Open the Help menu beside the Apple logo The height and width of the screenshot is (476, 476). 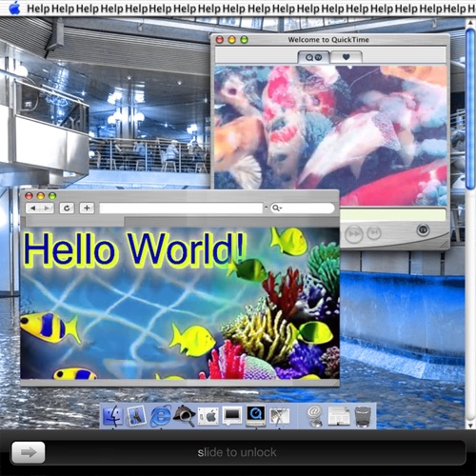(38, 9)
